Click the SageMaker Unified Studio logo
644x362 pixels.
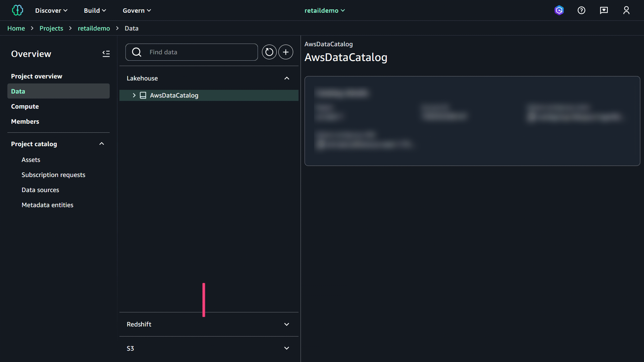[x=17, y=10]
